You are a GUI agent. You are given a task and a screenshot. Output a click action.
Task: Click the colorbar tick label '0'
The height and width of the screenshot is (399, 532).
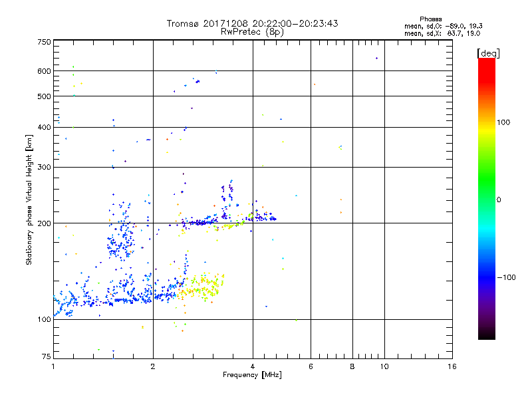coord(499,200)
